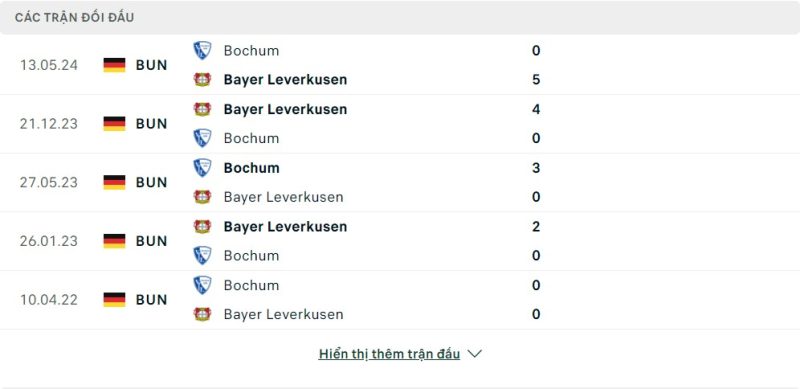Click score 3 for Bochum on 27.05.23
The image size is (800, 389).
[536, 168]
